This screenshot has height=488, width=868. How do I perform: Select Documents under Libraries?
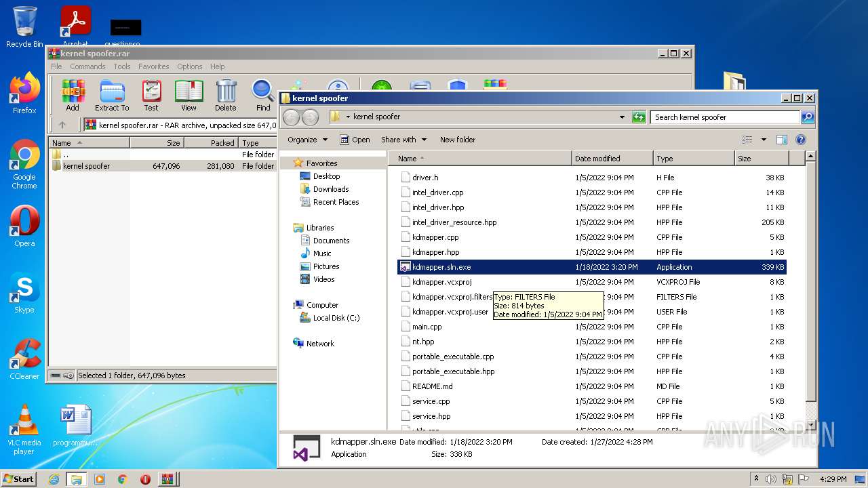331,241
